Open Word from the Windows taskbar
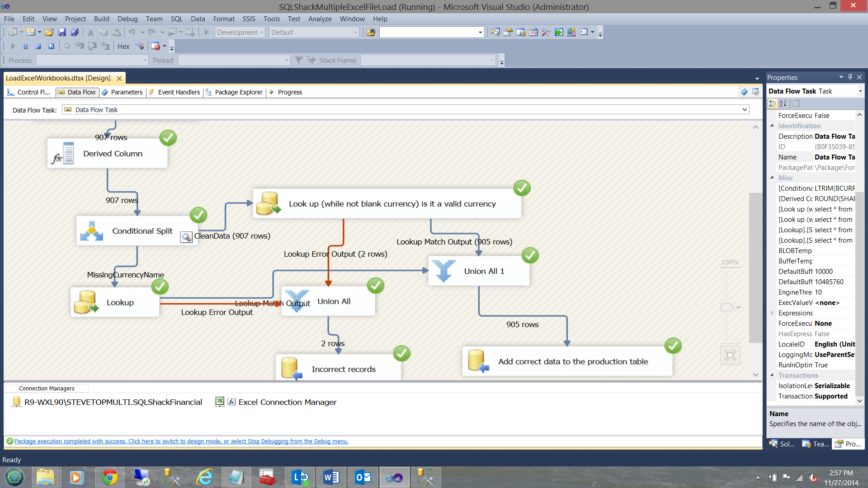The image size is (868, 488). pos(331,477)
